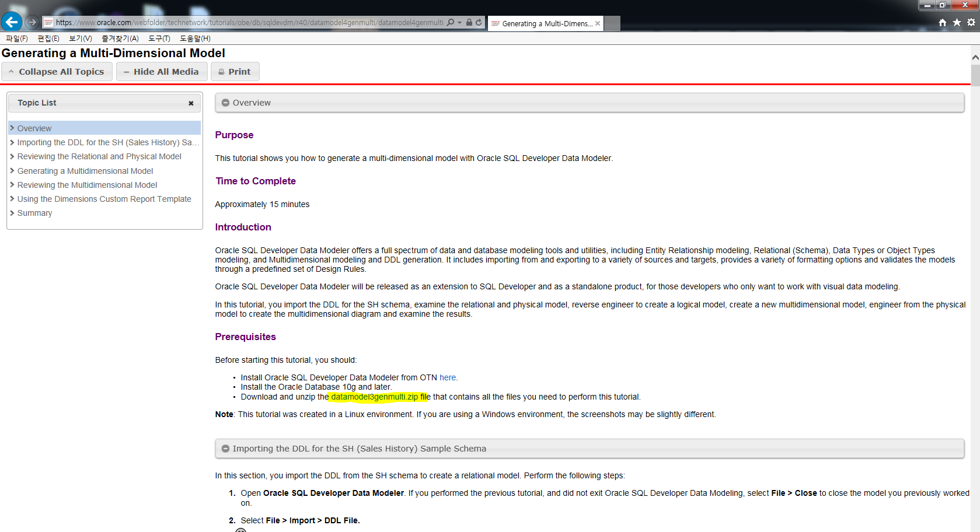Click the browser Forward arrow button
Image resolution: width=980 pixels, height=532 pixels.
point(32,22)
